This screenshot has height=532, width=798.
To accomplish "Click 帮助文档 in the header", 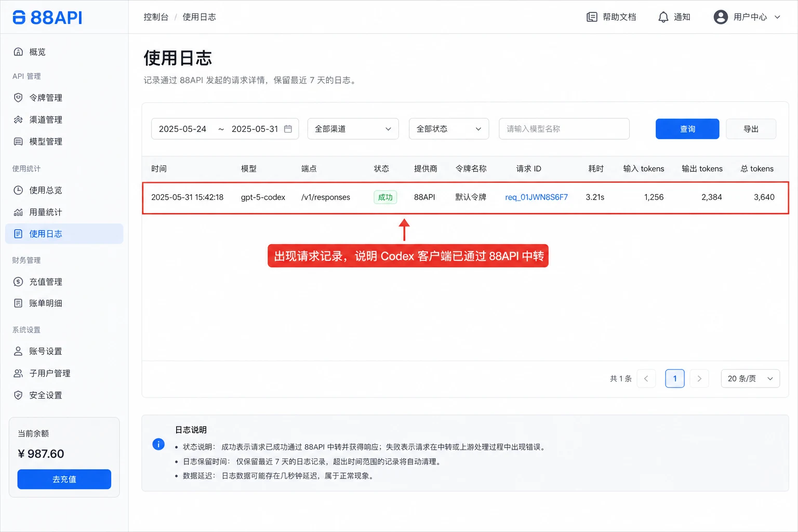I will (x=619, y=17).
